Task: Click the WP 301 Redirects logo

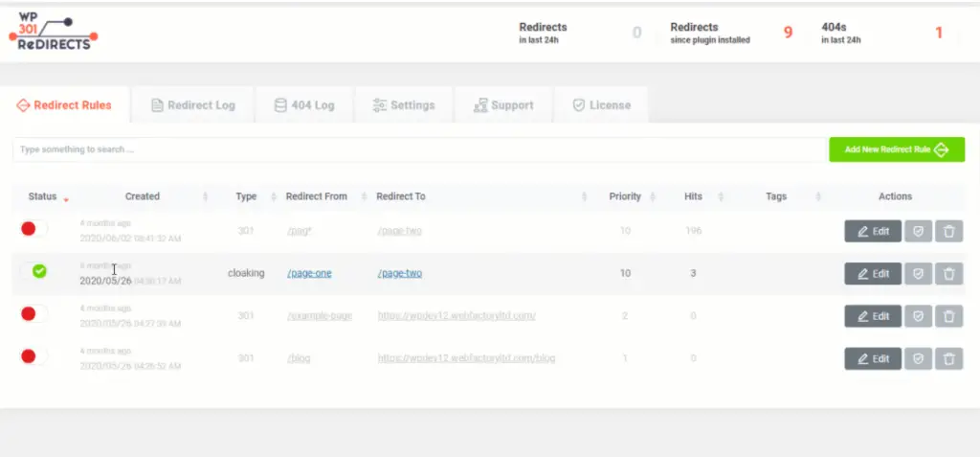Action: click(53, 32)
